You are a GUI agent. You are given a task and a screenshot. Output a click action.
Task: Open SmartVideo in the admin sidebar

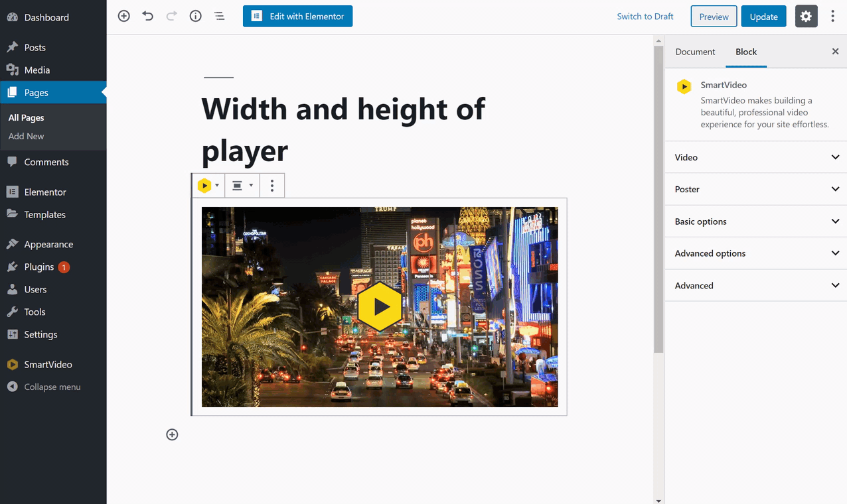53,365
